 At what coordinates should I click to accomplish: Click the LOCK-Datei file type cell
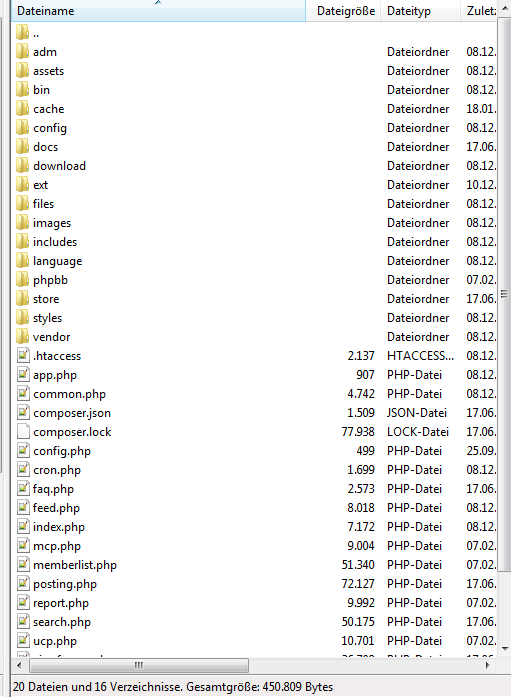coord(418,432)
